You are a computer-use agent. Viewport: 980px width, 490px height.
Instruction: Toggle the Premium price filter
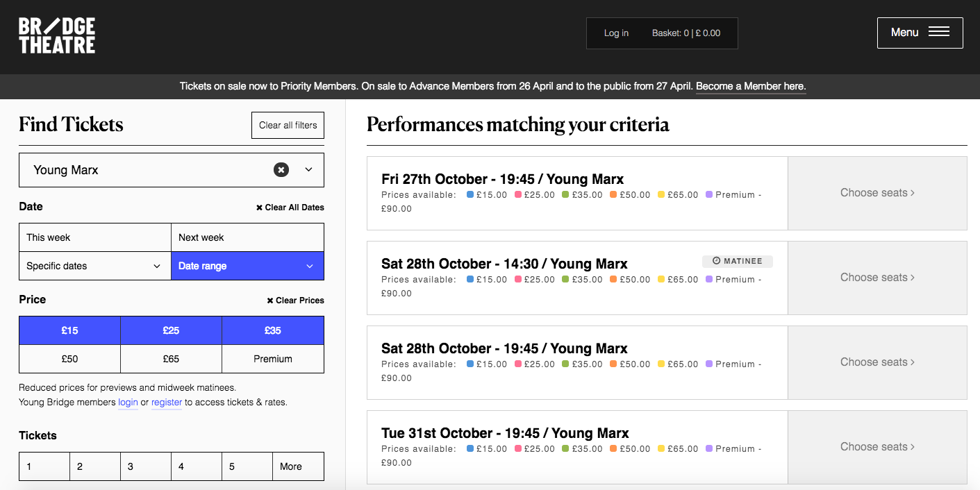(x=273, y=359)
